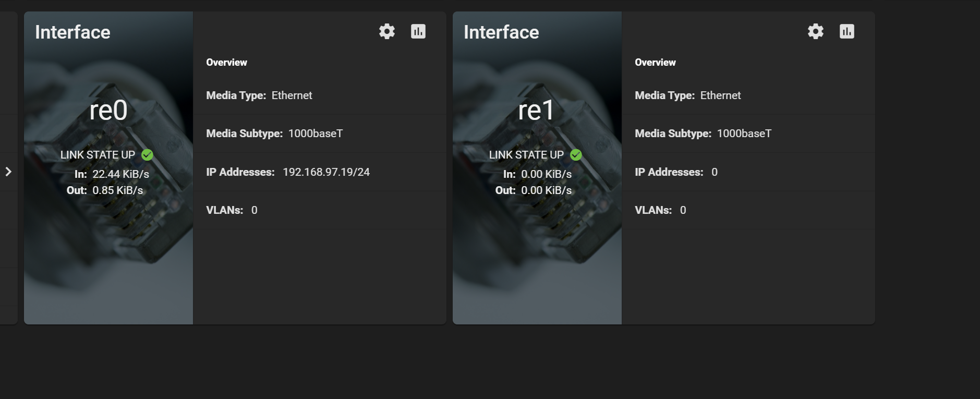Screen dimensions: 980x399
Task: Click the re0 card Interface title
Action: point(72,32)
